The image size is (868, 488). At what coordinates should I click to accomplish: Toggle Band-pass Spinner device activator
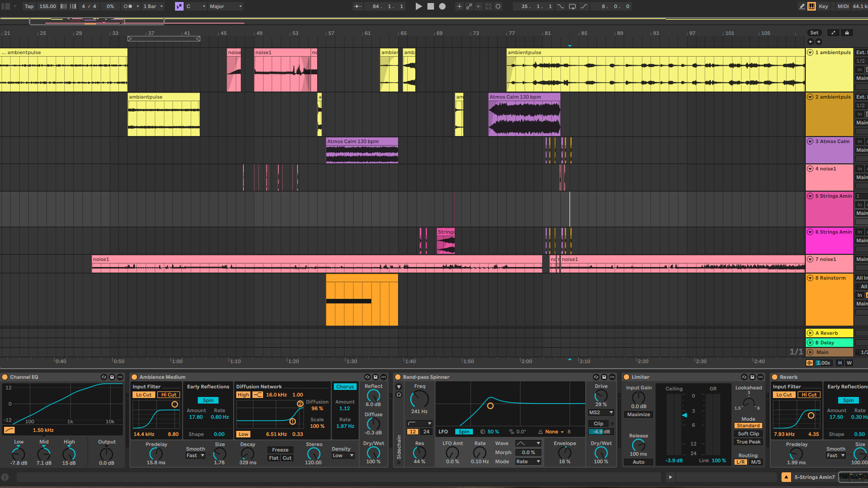(x=398, y=377)
